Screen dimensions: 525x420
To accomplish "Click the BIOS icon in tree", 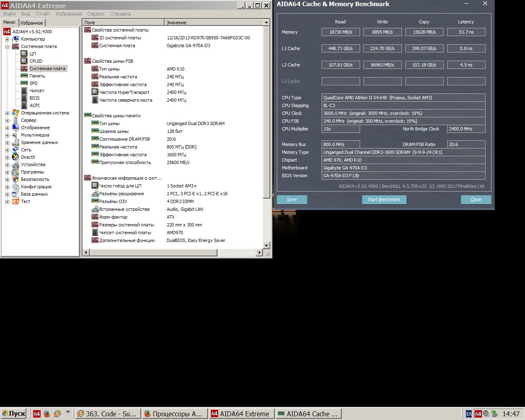I will point(24,98).
